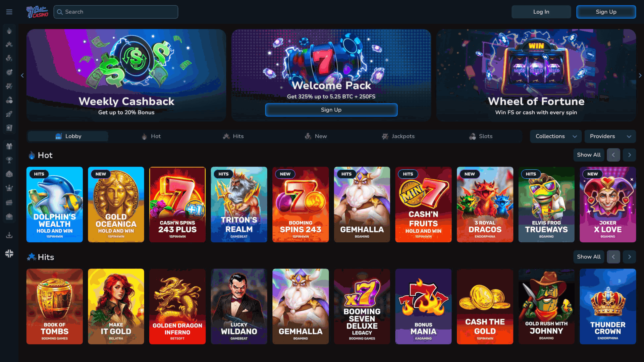Open the crown VIP sidebar icon
The width and height of the screenshot is (644, 362).
pyautogui.click(x=9, y=188)
